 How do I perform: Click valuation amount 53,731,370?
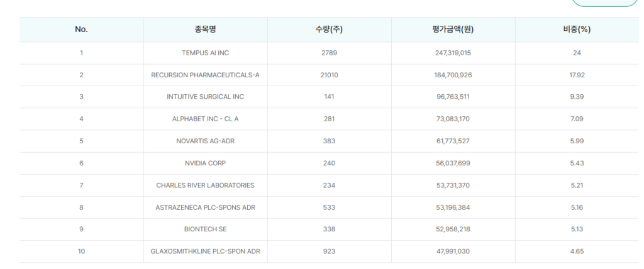click(453, 185)
